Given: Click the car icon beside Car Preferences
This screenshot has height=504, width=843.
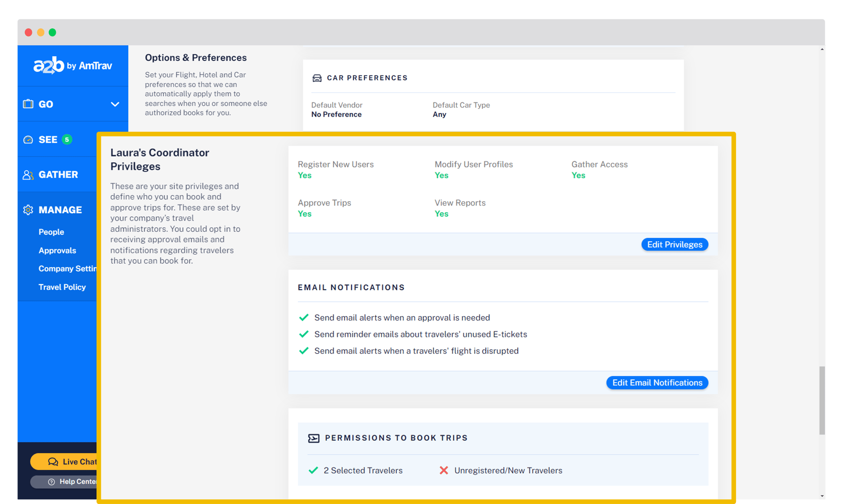Looking at the screenshot, I should (x=317, y=78).
